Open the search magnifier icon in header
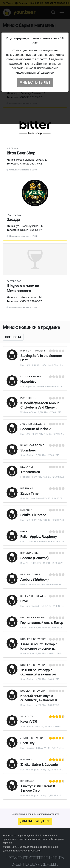Screen dimensions: 70x868 53,12
